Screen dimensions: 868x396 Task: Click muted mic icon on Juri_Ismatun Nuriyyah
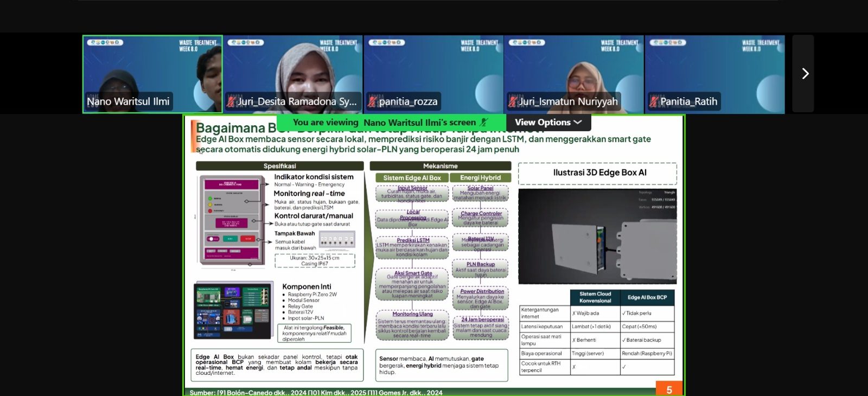pyautogui.click(x=513, y=101)
